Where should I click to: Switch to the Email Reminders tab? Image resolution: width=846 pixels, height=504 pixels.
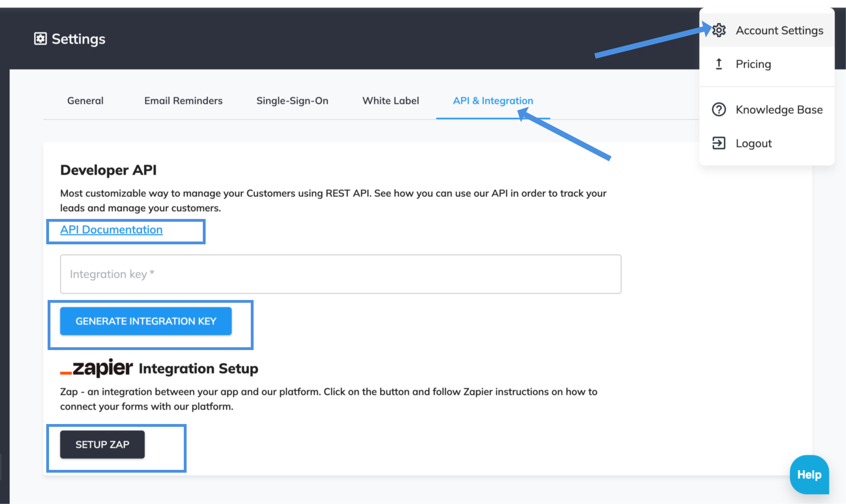click(183, 100)
